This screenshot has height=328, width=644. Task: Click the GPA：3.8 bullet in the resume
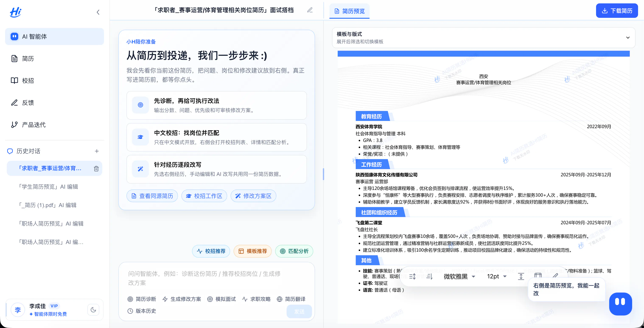click(x=372, y=140)
